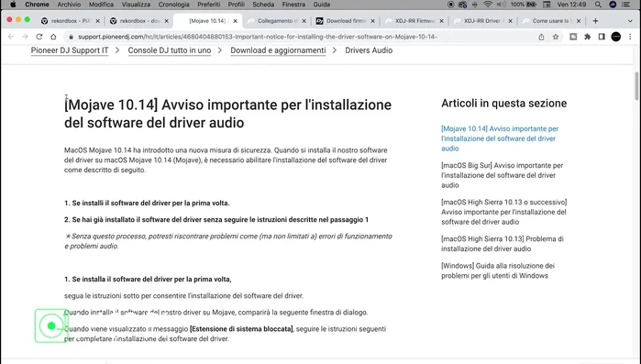Open the Visualizza menu

136,5
